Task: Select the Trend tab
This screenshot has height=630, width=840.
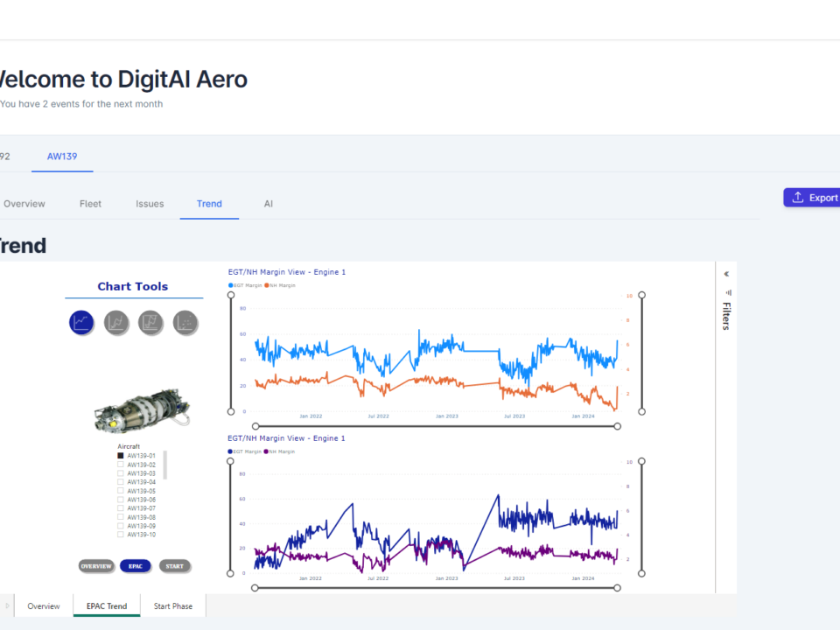Action: point(209,204)
